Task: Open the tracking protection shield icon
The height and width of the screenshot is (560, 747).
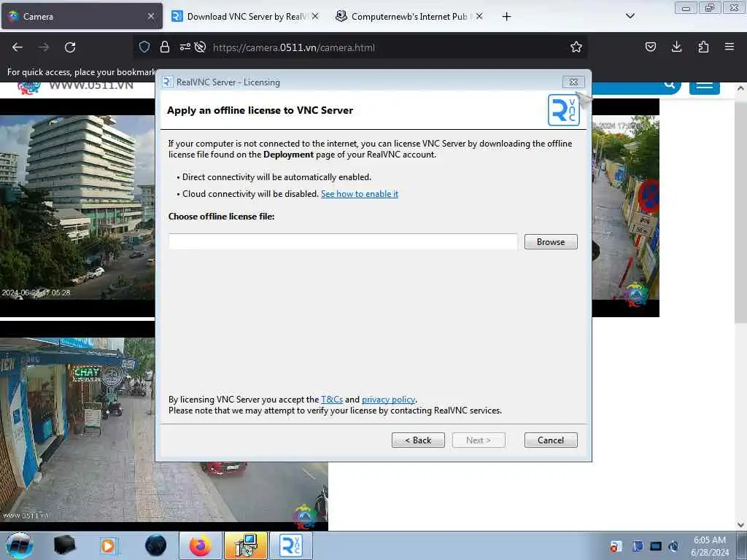Action: click(x=144, y=47)
